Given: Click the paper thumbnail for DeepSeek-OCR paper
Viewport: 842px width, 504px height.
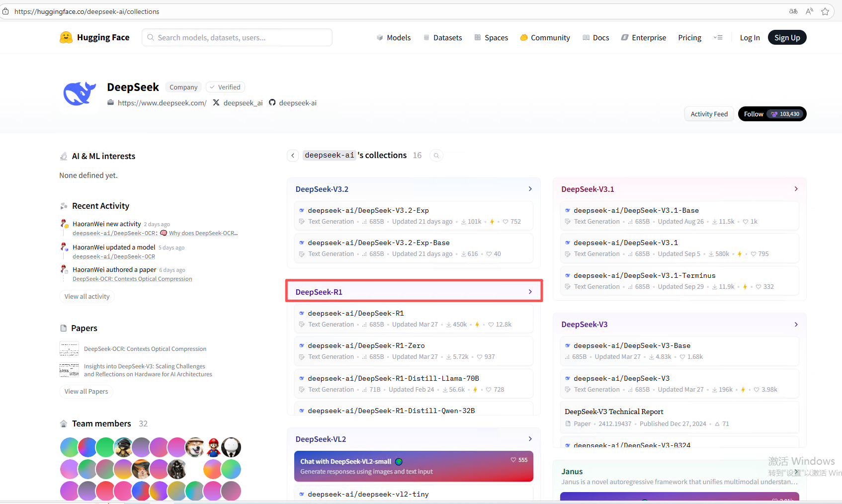Looking at the screenshot, I should click(69, 349).
